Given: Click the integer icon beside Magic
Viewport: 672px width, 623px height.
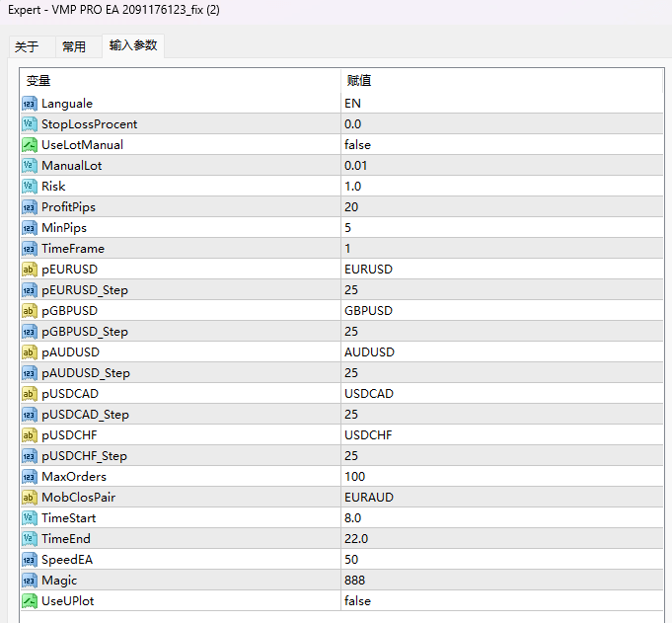Looking at the screenshot, I should (30, 581).
